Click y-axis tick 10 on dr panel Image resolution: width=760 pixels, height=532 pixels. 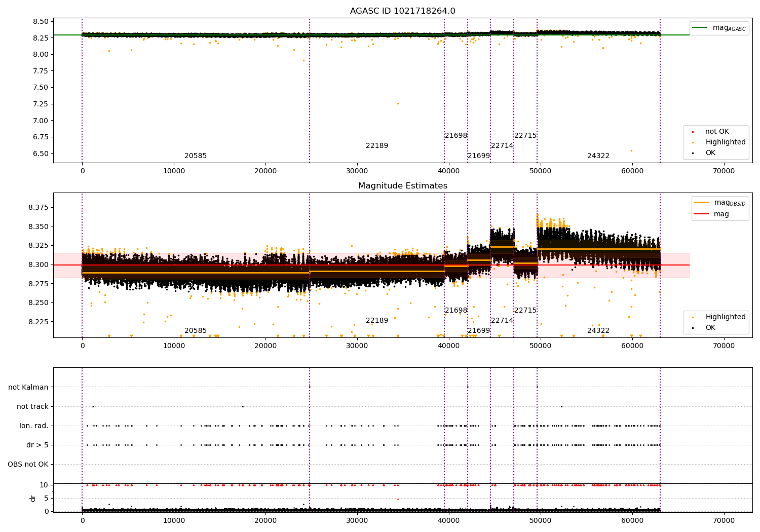coord(44,485)
